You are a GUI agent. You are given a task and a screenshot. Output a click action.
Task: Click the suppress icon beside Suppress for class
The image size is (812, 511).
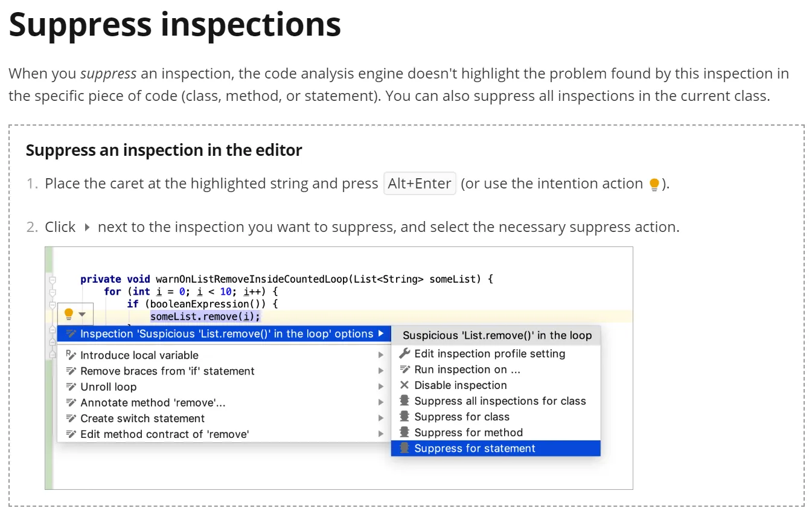click(x=404, y=416)
